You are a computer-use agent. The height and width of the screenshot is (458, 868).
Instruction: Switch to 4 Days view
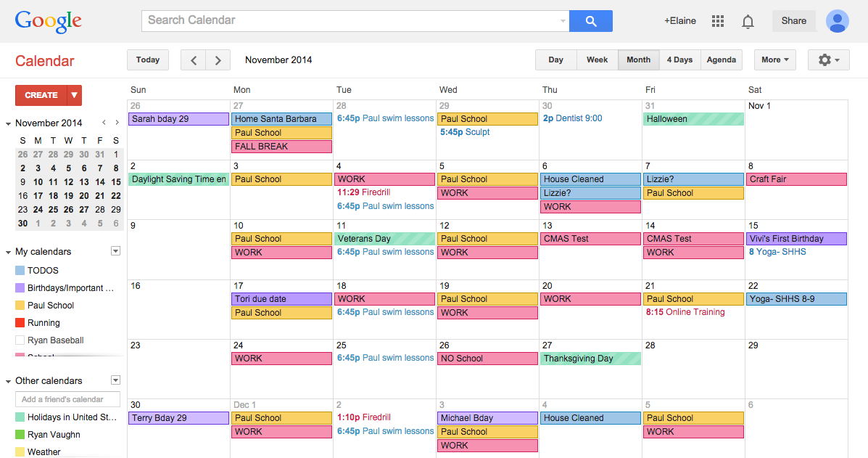coord(679,60)
